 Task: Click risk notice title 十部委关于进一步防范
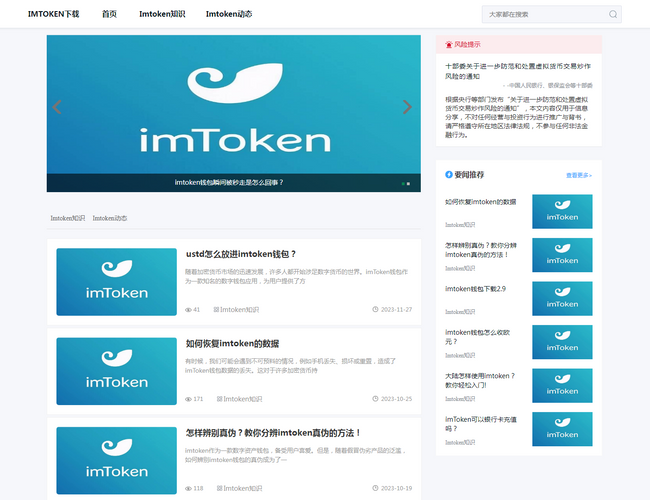tap(518, 71)
